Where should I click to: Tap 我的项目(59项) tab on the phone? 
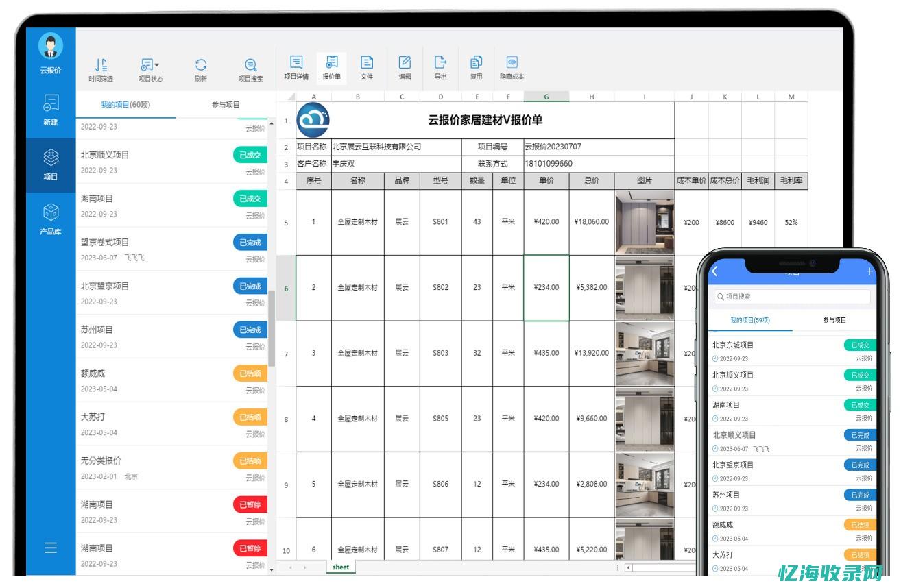click(x=750, y=320)
